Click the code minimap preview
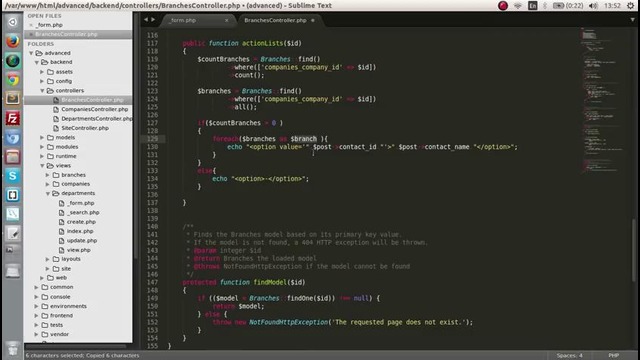 [602, 100]
